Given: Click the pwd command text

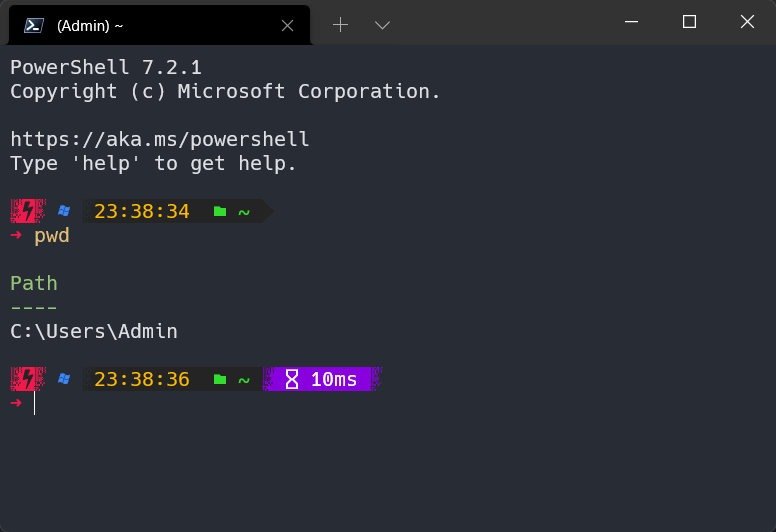Looking at the screenshot, I should [52, 236].
